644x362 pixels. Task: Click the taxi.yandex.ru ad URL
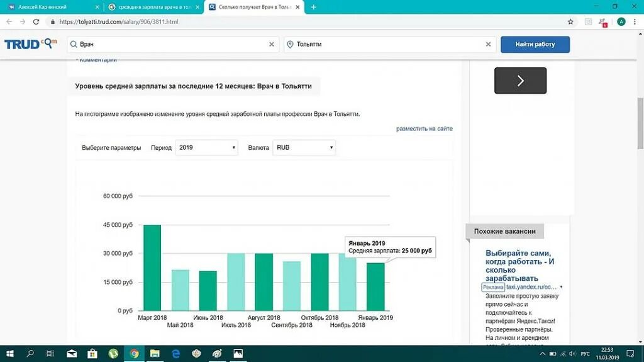tap(531, 287)
